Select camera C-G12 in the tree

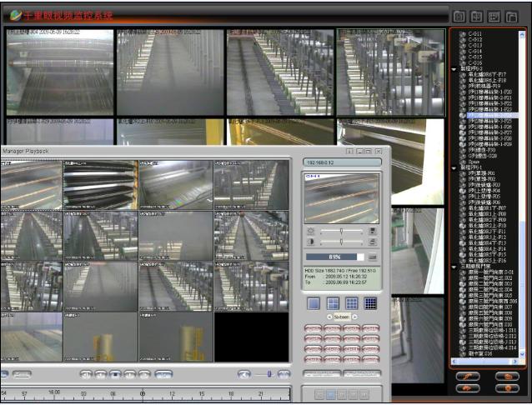[x=475, y=40]
